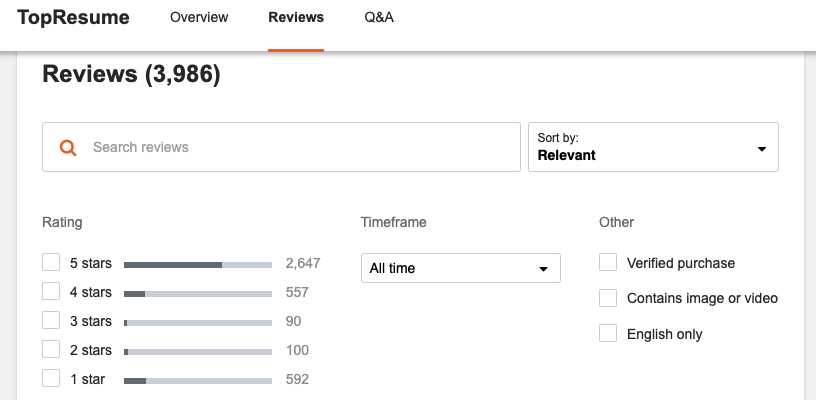Image resolution: width=816 pixels, height=400 pixels.
Task: Click the 5 stars rating bar
Action: (x=198, y=265)
